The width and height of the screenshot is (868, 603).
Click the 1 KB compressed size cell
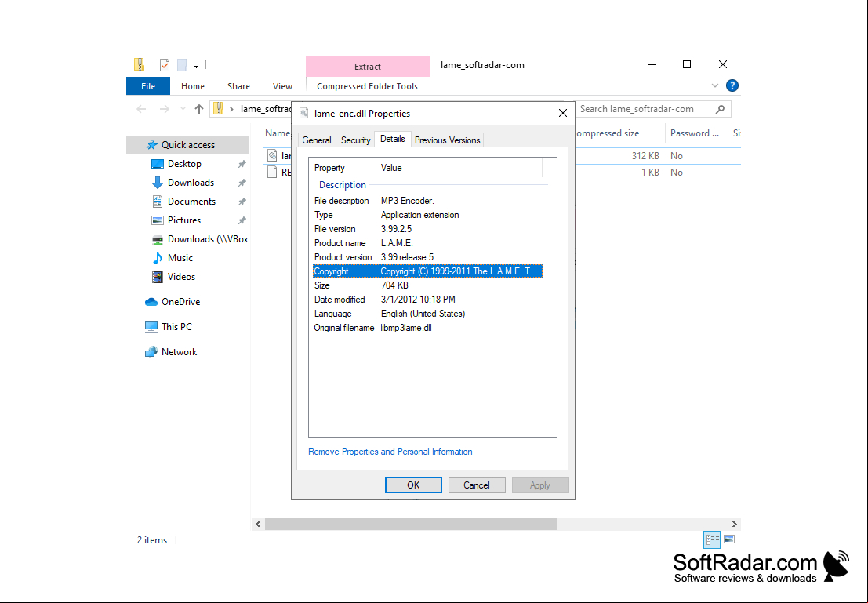pyautogui.click(x=650, y=173)
